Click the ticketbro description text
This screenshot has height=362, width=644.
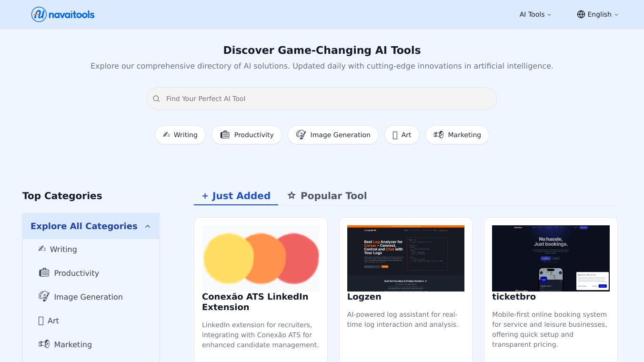click(550, 330)
